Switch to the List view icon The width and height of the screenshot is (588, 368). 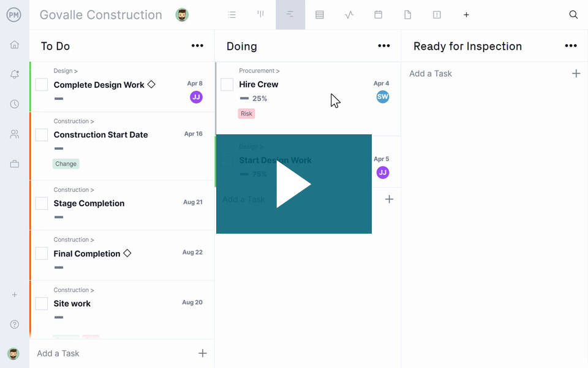[232, 15]
